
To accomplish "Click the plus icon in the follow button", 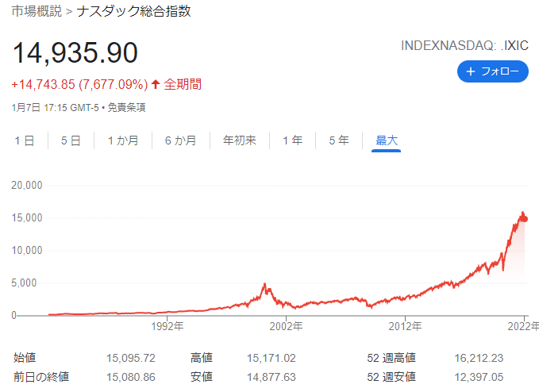I will point(470,71).
